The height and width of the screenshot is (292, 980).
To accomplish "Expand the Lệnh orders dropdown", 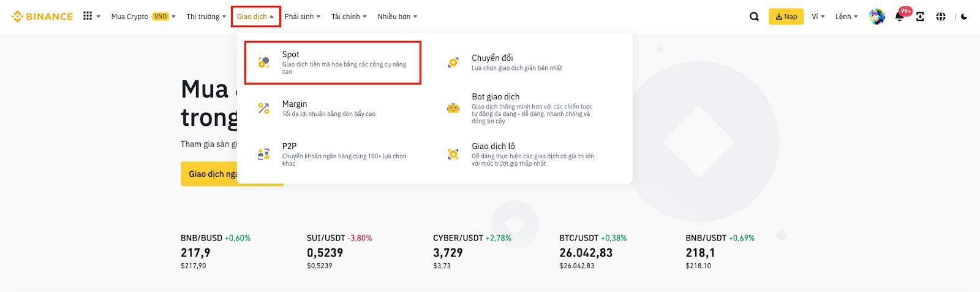I will [846, 17].
